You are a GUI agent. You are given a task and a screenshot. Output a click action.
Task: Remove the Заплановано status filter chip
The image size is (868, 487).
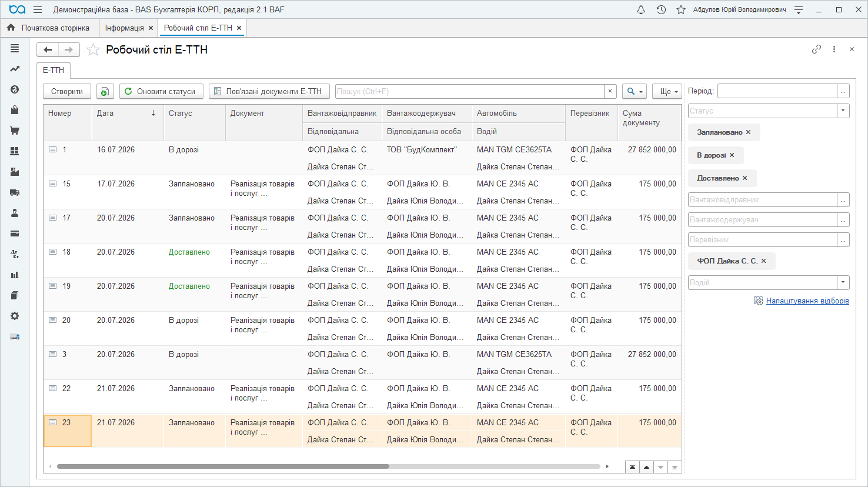pyautogui.click(x=748, y=132)
